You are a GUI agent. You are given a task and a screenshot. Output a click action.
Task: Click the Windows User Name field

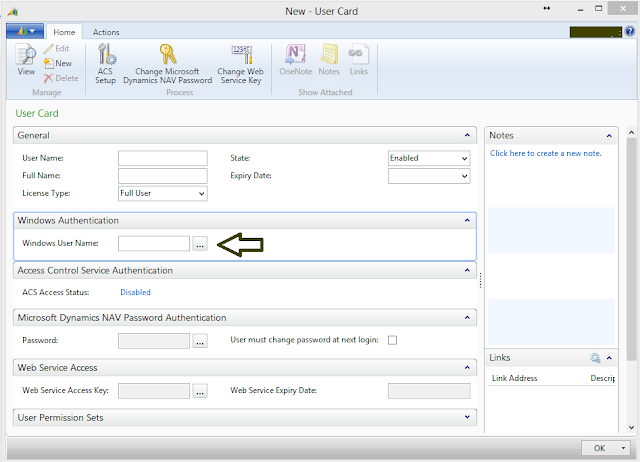pyautogui.click(x=154, y=244)
